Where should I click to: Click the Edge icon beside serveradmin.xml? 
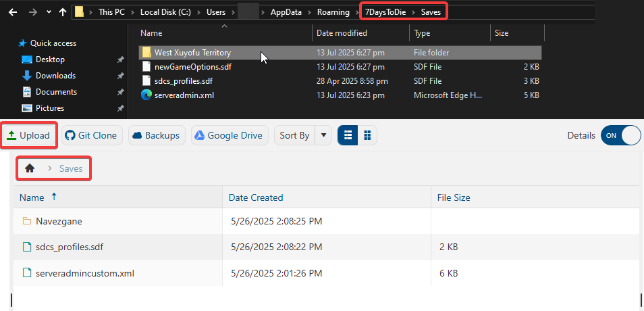click(146, 95)
